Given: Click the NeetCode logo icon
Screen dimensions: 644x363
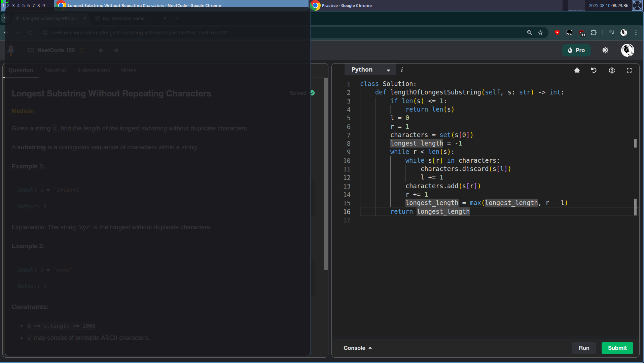Looking at the screenshot, I should click(x=11, y=50).
